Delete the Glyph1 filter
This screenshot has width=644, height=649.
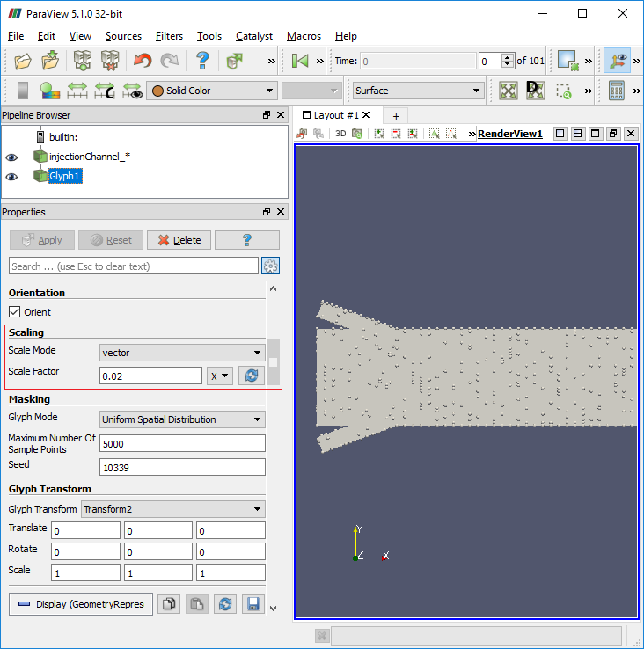point(179,240)
